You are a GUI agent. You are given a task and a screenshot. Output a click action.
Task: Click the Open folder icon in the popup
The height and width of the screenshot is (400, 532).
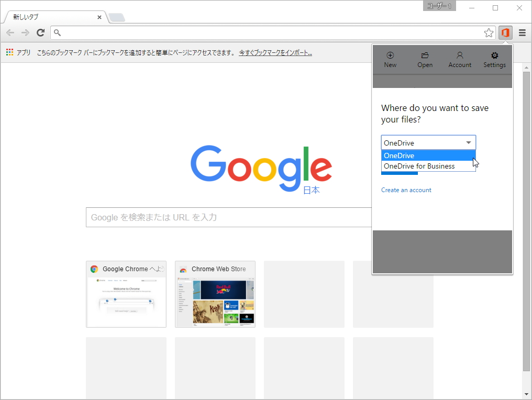tap(425, 58)
